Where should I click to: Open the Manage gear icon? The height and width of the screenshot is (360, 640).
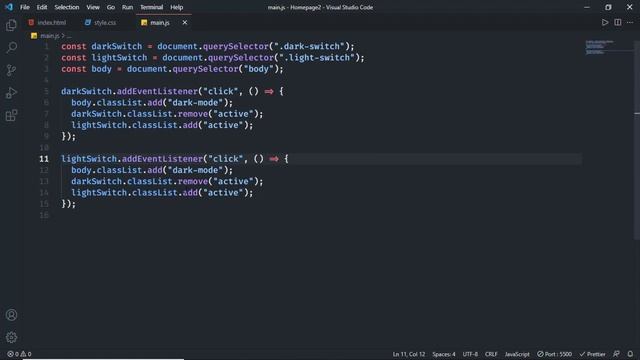pos(11,337)
